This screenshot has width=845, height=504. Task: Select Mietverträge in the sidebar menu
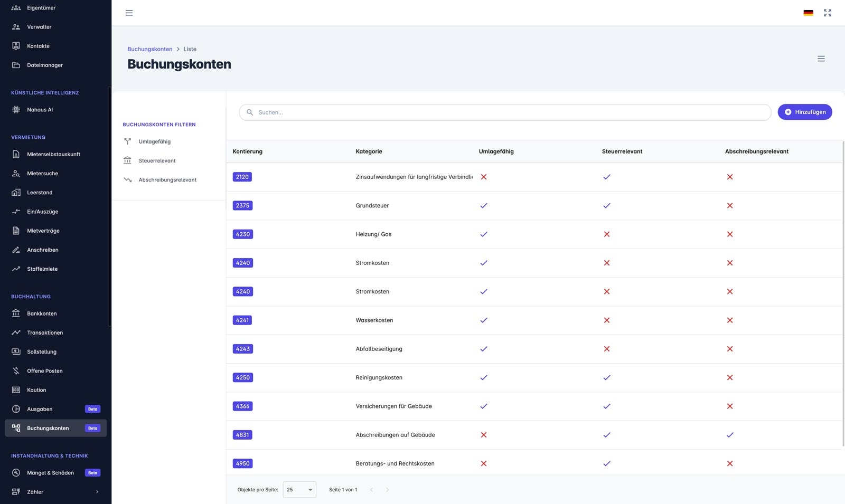coord(43,231)
